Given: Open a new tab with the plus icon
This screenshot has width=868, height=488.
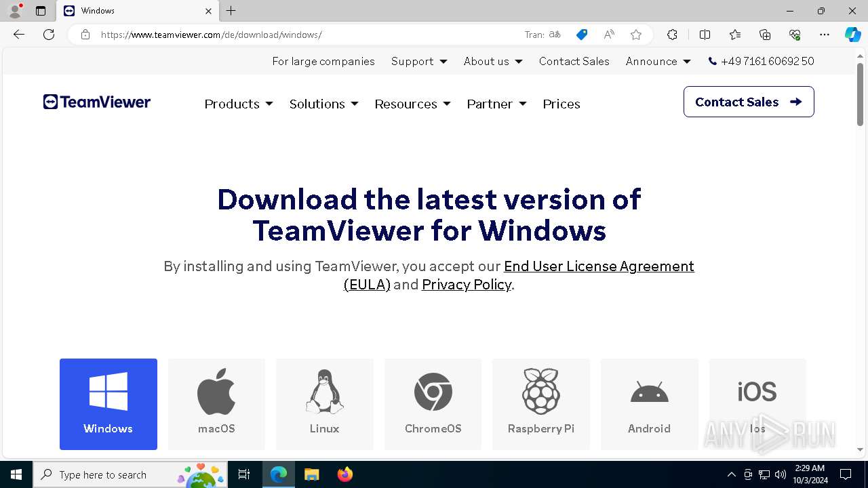Looking at the screenshot, I should [231, 11].
